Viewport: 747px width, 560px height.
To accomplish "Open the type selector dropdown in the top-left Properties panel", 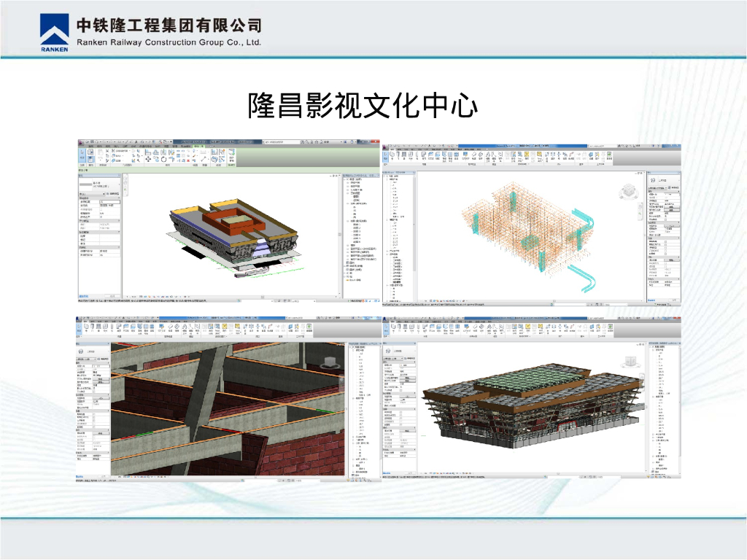I will tap(99, 184).
